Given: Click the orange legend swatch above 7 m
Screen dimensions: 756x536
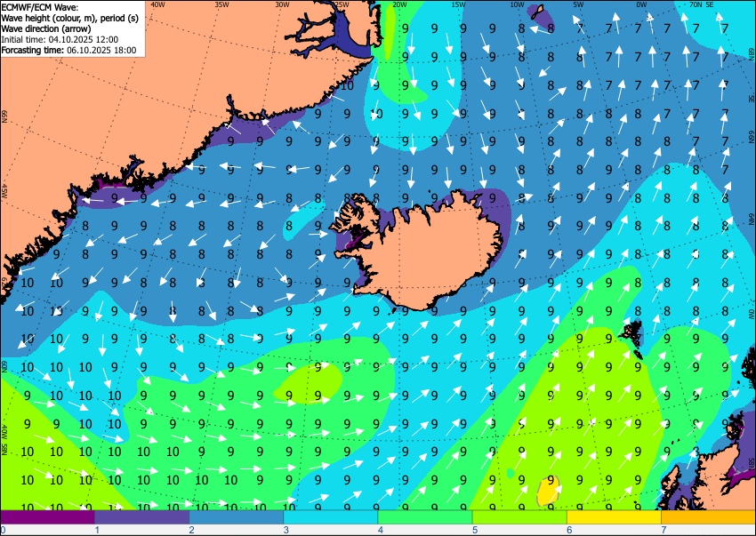Looking at the screenshot, I should pyautogui.click(x=709, y=517).
